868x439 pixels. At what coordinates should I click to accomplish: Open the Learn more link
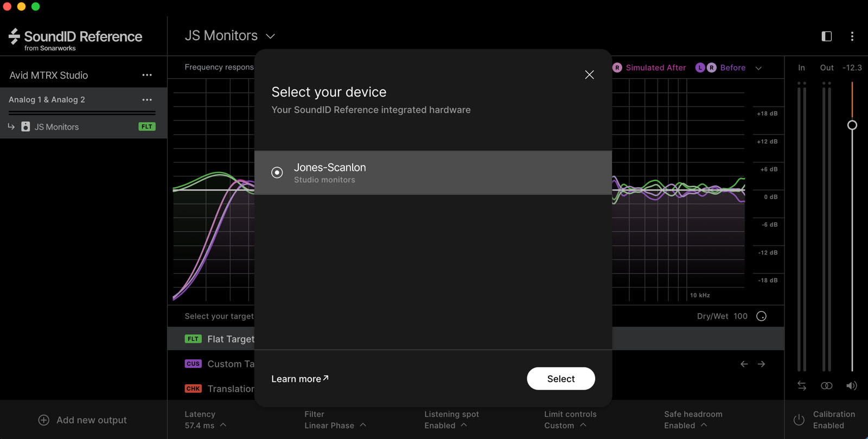coord(300,379)
